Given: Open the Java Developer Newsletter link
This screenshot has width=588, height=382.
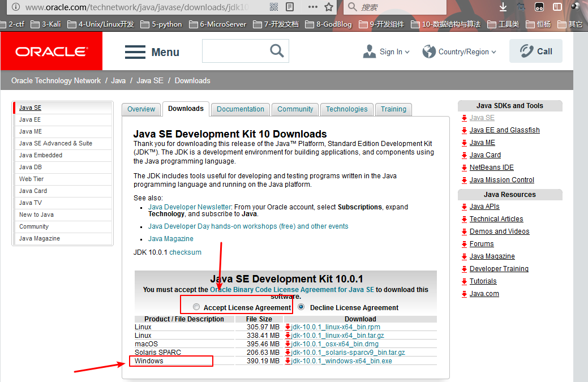Looking at the screenshot, I should 190,207.
